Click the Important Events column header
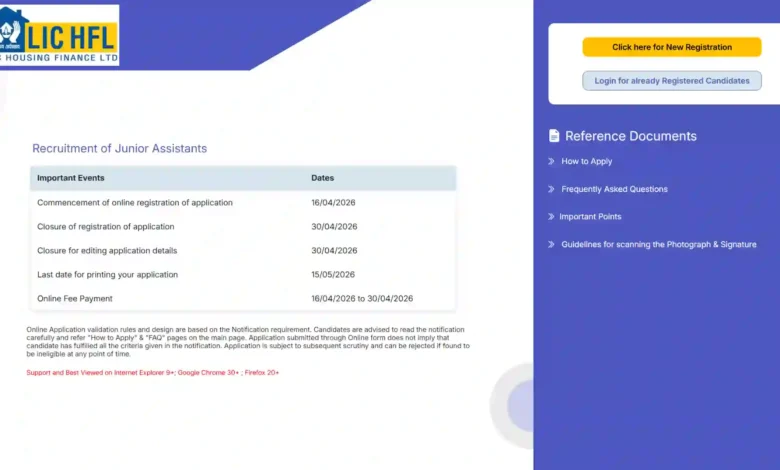Image resolution: width=780 pixels, height=470 pixels. [x=71, y=178]
